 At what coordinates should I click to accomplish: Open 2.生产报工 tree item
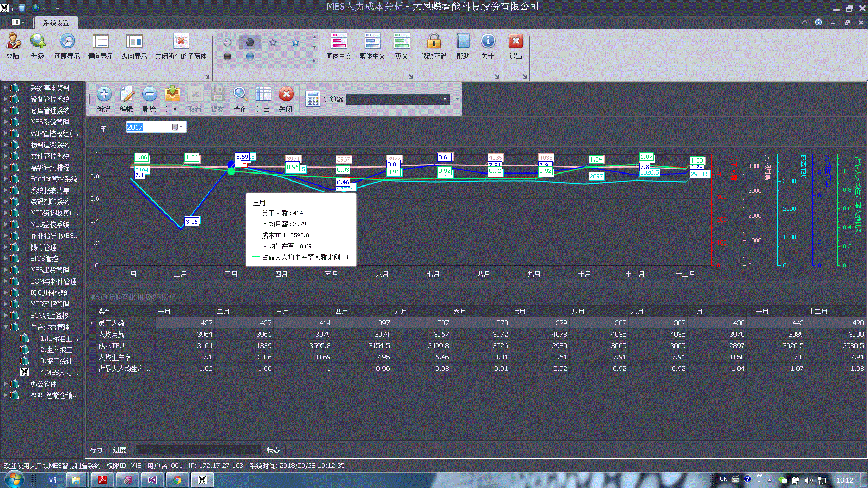click(56, 350)
